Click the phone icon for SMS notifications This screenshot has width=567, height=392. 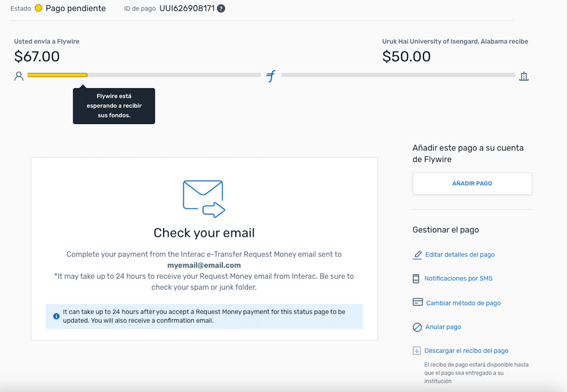(x=416, y=279)
